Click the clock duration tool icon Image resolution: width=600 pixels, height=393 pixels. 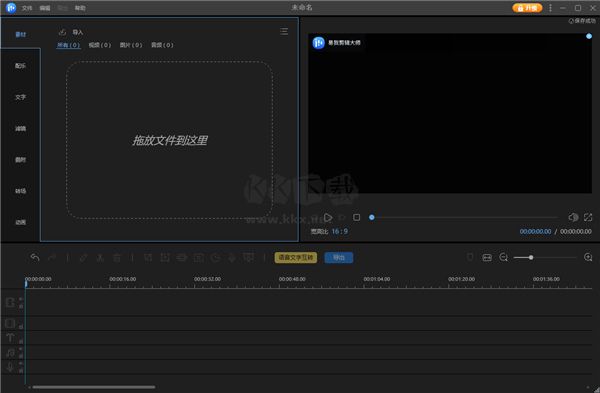coord(215,258)
